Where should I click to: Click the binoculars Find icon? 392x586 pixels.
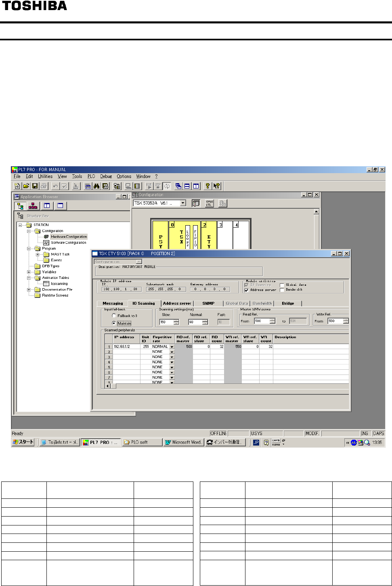pos(96,186)
